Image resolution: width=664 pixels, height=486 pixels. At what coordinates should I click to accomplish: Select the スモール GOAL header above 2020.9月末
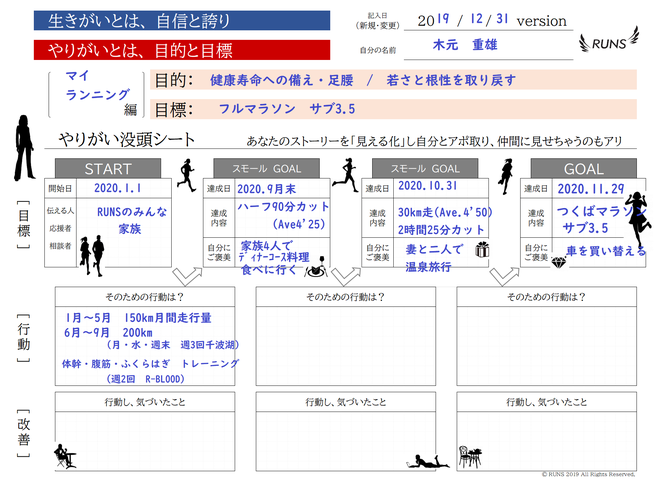pyautogui.click(x=266, y=168)
